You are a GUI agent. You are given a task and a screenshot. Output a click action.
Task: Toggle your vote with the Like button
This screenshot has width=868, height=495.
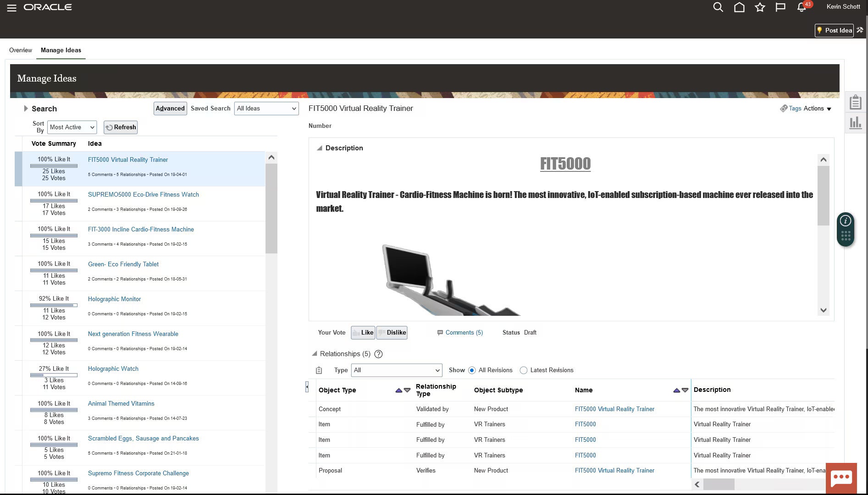click(x=363, y=332)
